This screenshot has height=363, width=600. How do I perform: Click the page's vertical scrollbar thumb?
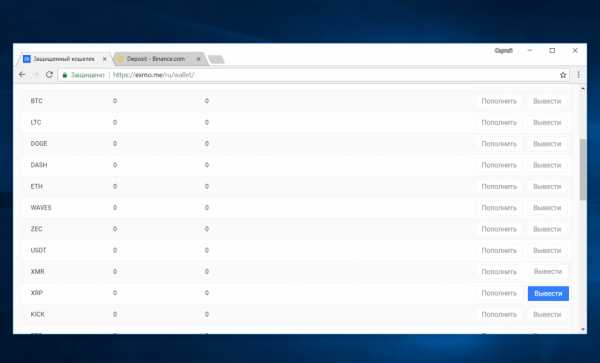click(x=583, y=169)
